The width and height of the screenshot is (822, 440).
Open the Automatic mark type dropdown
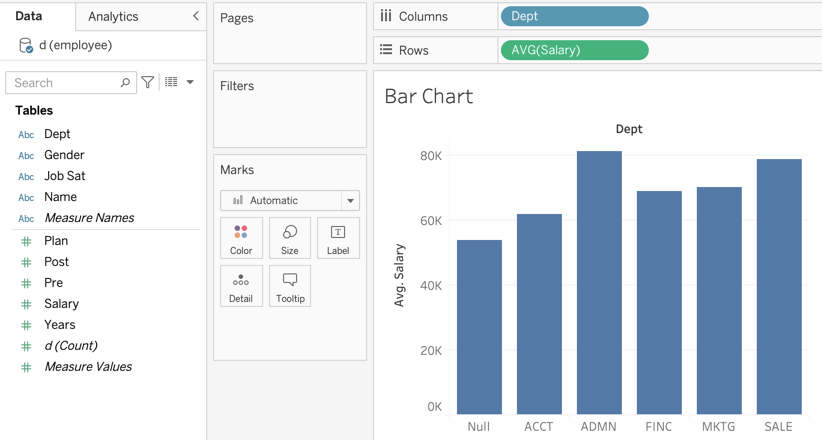pos(350,200)
